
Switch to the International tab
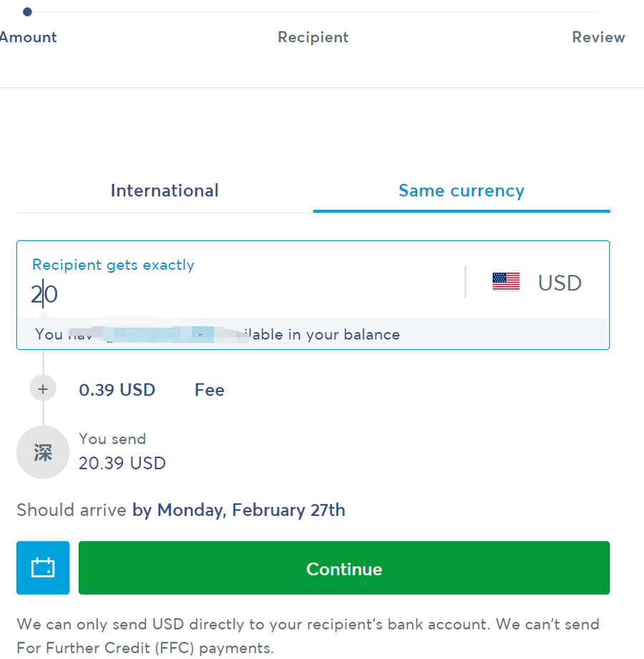tap(165, 191)
